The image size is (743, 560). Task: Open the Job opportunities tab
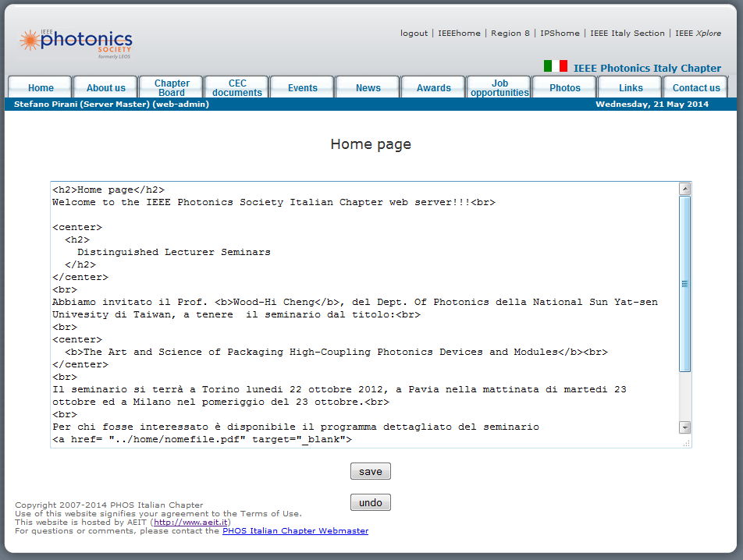click(499, 87)
